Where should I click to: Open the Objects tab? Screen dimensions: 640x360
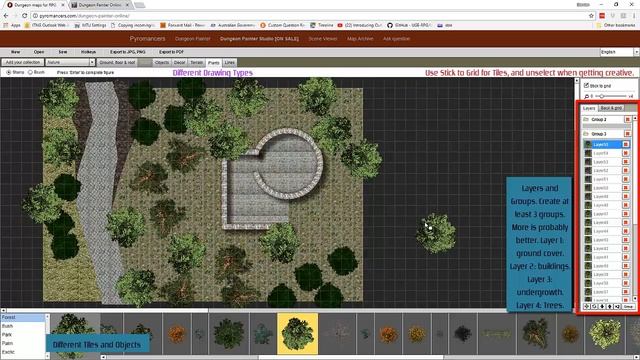[x=162, y=62]
